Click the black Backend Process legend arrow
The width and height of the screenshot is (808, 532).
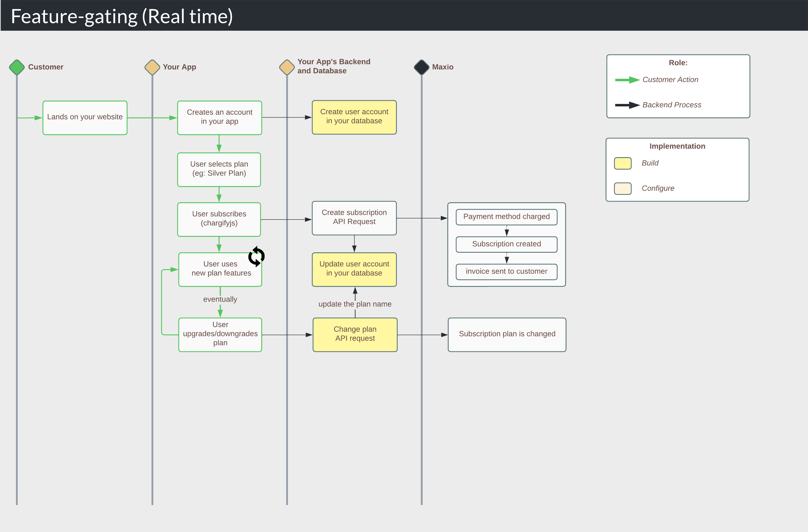tap(627, 105)
